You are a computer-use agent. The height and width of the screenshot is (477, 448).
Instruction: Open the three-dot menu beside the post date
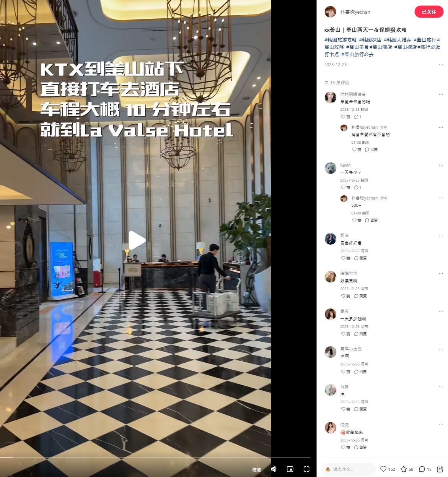point(441,65)
